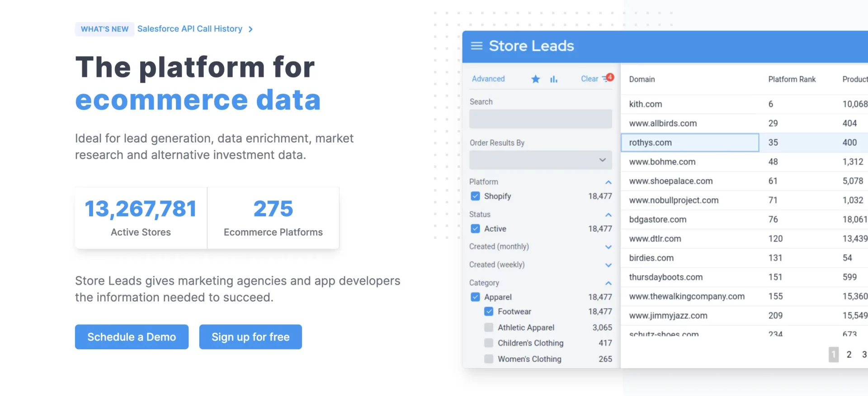Viewport: 868px width, 396px height.
Task: Check the Athletic Apparel checkbox
Action: [489, 327]
